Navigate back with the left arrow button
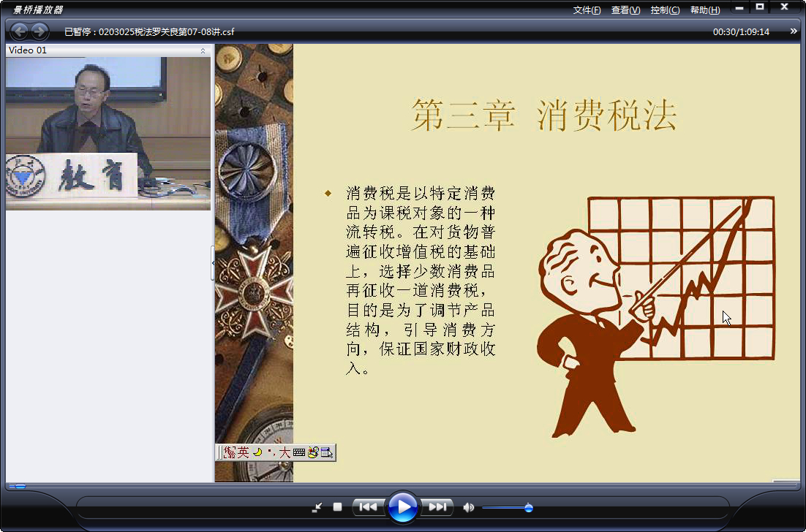This screenshot has height=532, width=806. (20, 31)
